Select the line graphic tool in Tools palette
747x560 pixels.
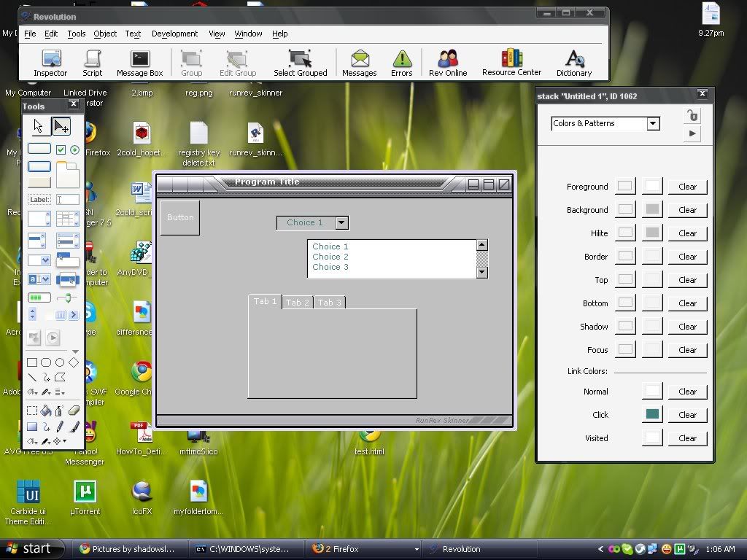point(32,377)
